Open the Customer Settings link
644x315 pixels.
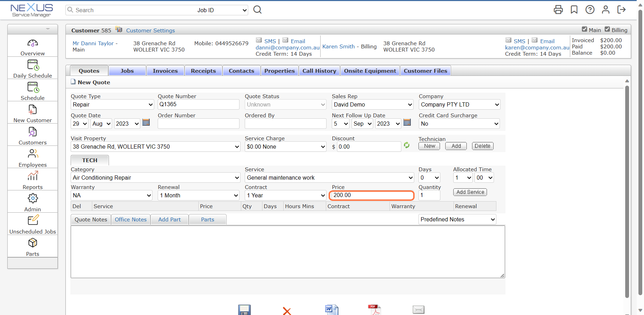pyautogui.click(x=150, y=30)
